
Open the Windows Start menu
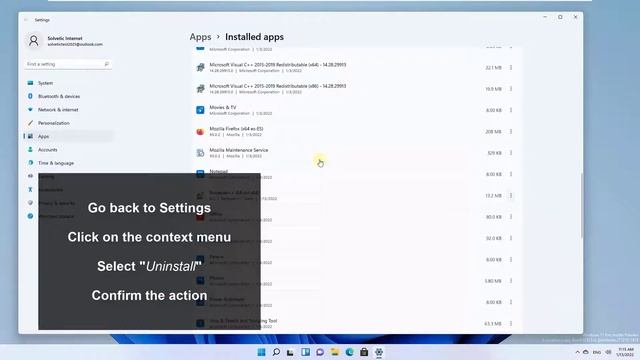point(261,352)
